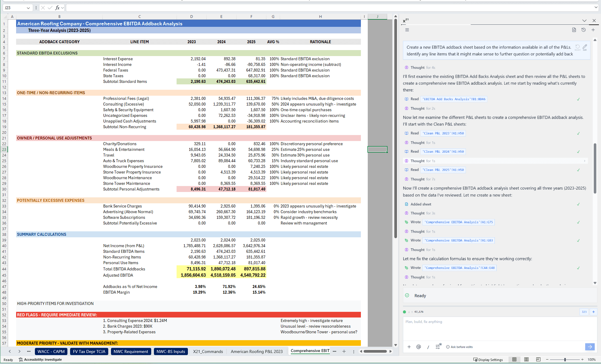The height and width of the screenshot is (364, 601).
Task: Open the tool settings sliders icon
Action: click(x=438, y=347)
